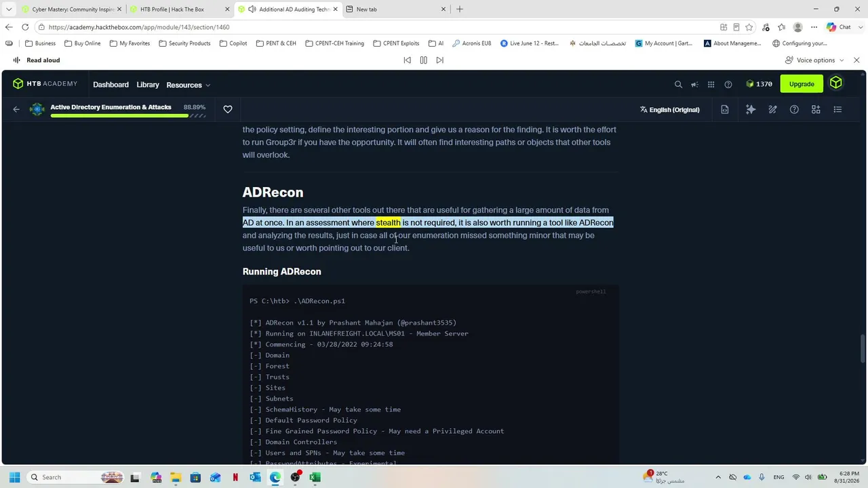Click the taskbar Search box

[x=75, y=477]
